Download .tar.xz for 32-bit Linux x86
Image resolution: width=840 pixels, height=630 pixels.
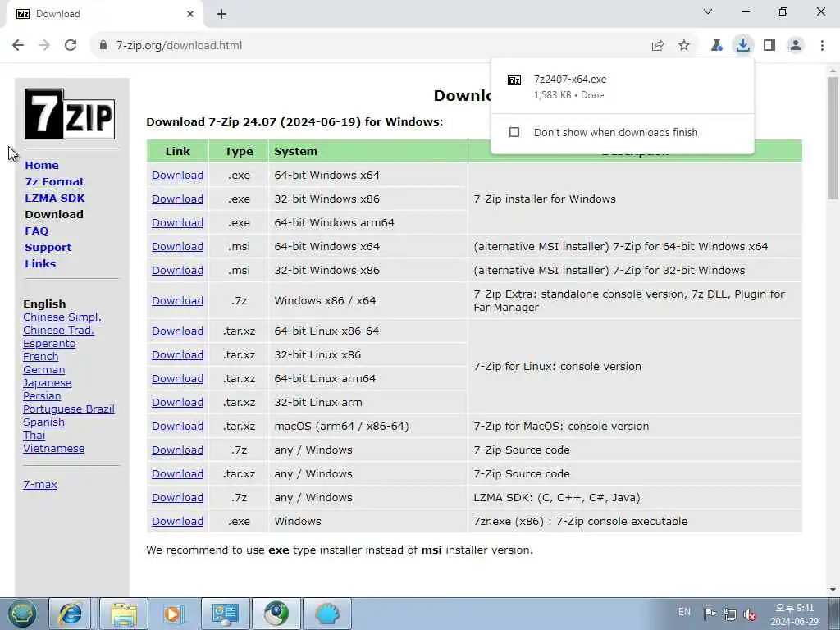[177, 354]
